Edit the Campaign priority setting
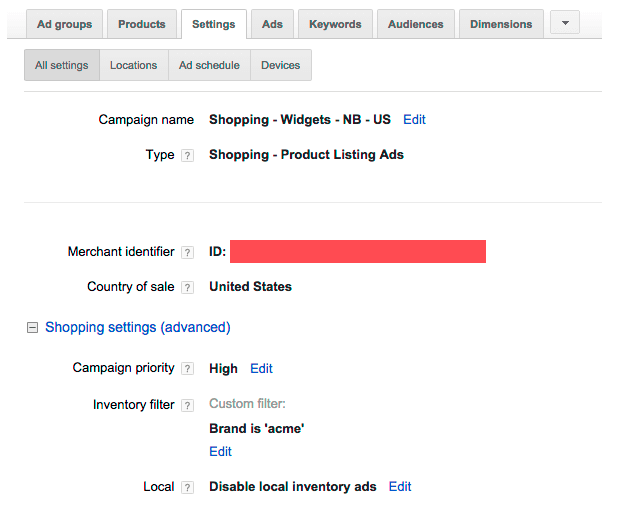 pyautogui.click(x=261, y=369)
